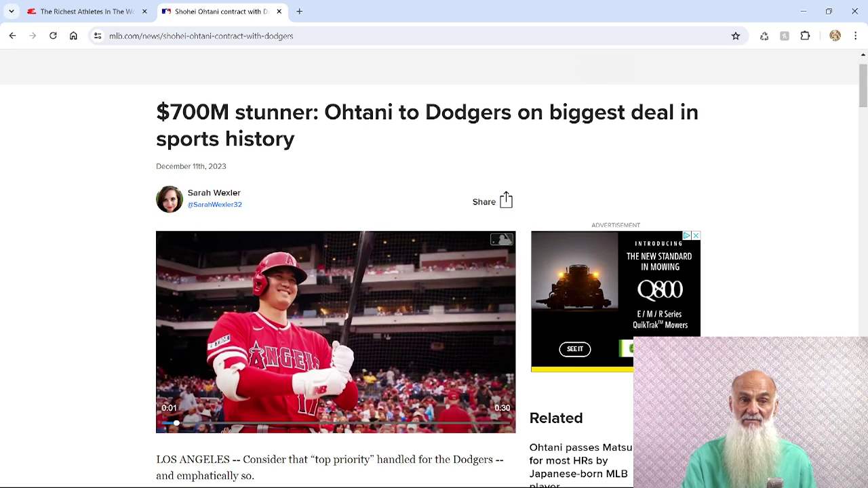View site information icon in address bar

pos(98,36)
